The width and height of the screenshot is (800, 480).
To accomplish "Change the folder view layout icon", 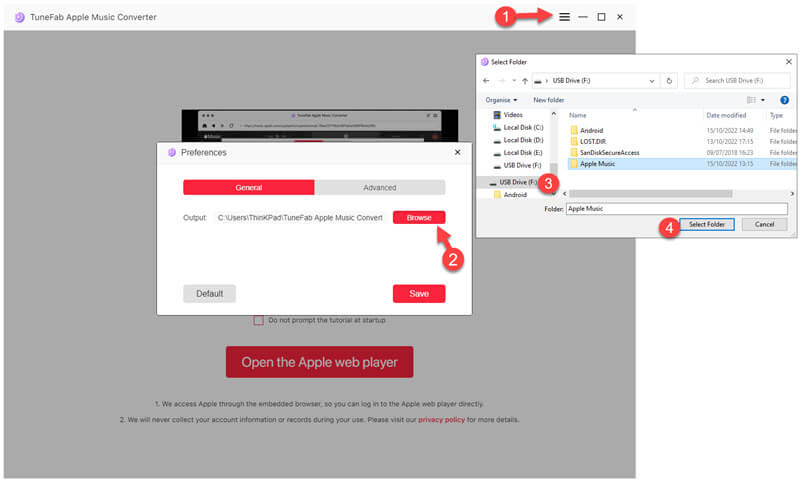I will (751, 100).
